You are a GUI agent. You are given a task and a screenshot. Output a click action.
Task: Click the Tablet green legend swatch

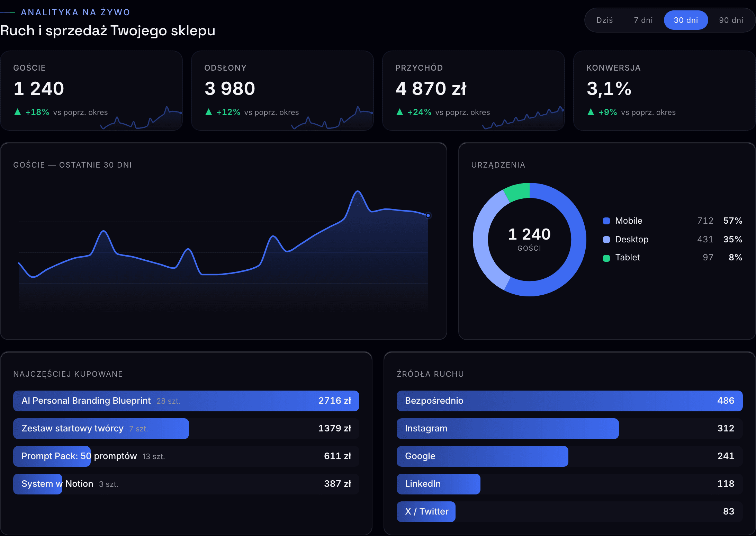pos(606,258)
